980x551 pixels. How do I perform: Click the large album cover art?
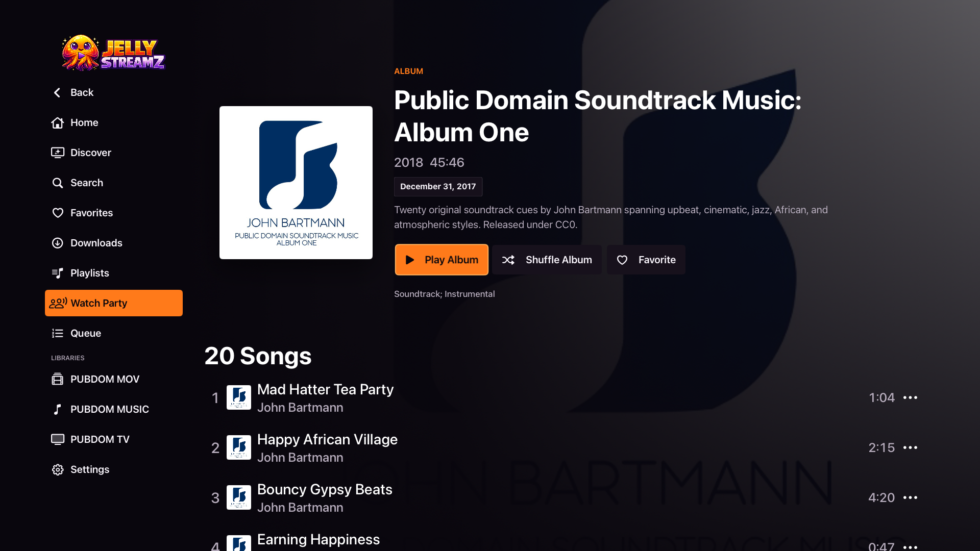[296, 183]
